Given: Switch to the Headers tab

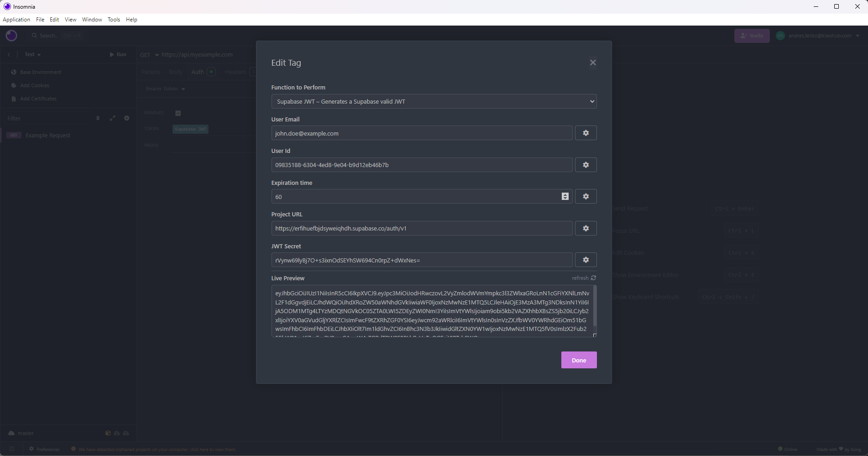Looking at the screenshot, I should pos(239,72).
